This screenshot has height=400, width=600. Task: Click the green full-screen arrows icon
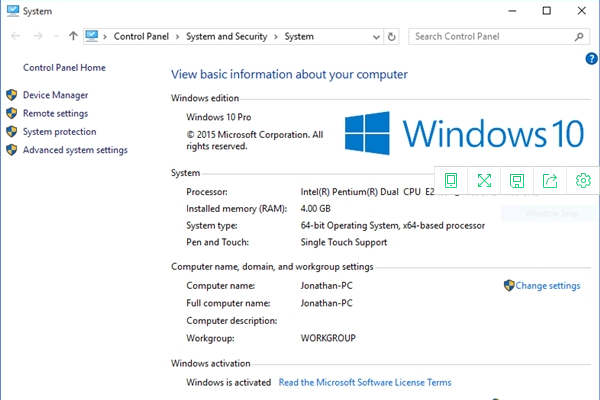(484, 180)
